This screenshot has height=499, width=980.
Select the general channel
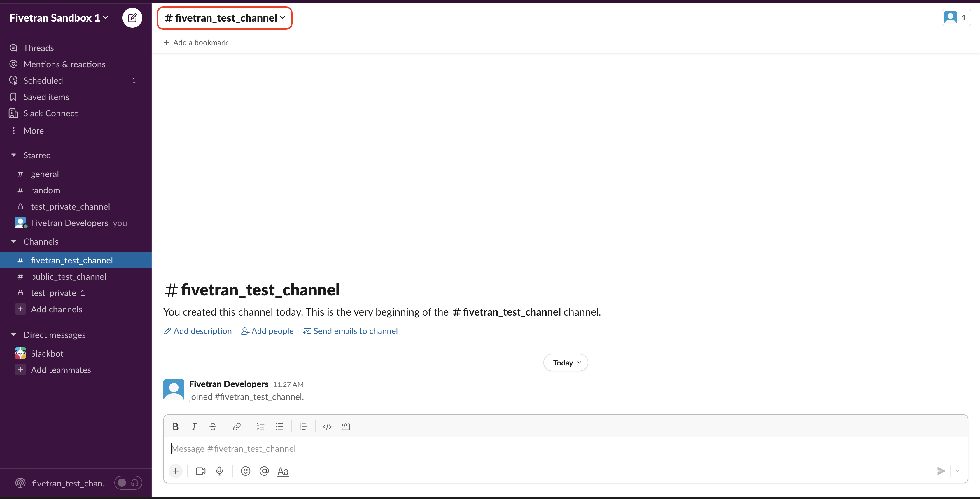coord(76,174)
